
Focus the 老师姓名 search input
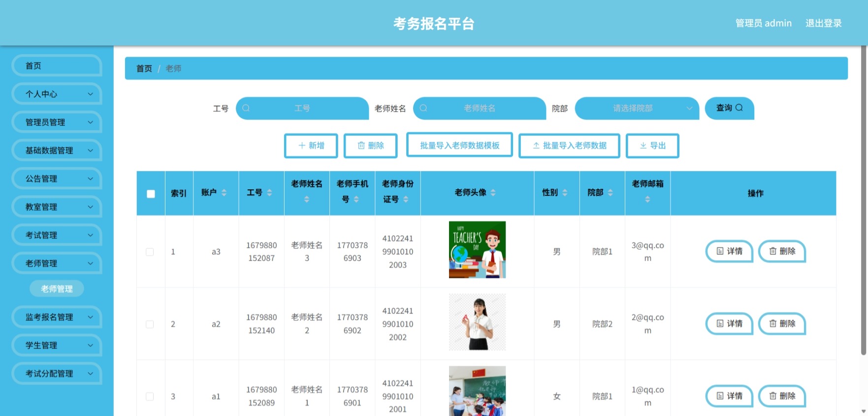coord(480,108)
